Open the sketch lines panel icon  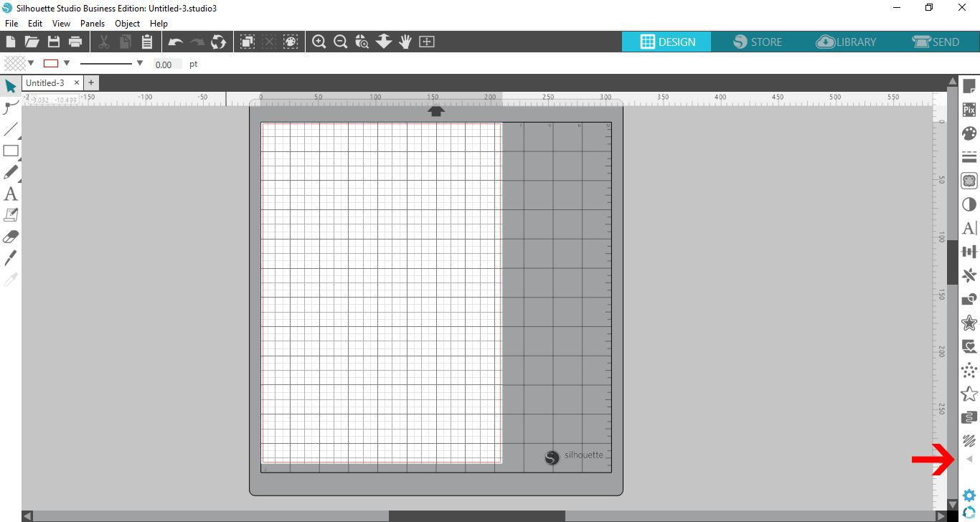(969, 440)
